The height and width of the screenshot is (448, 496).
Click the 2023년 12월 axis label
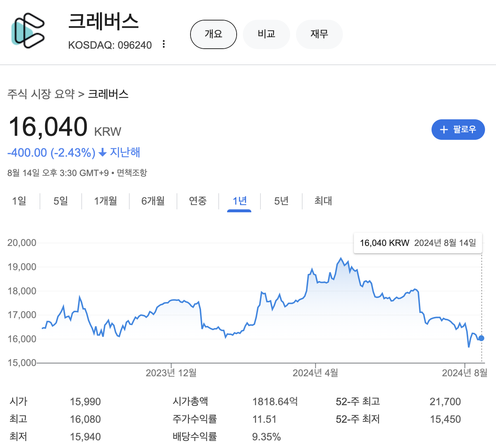click(x=171, y=373)
